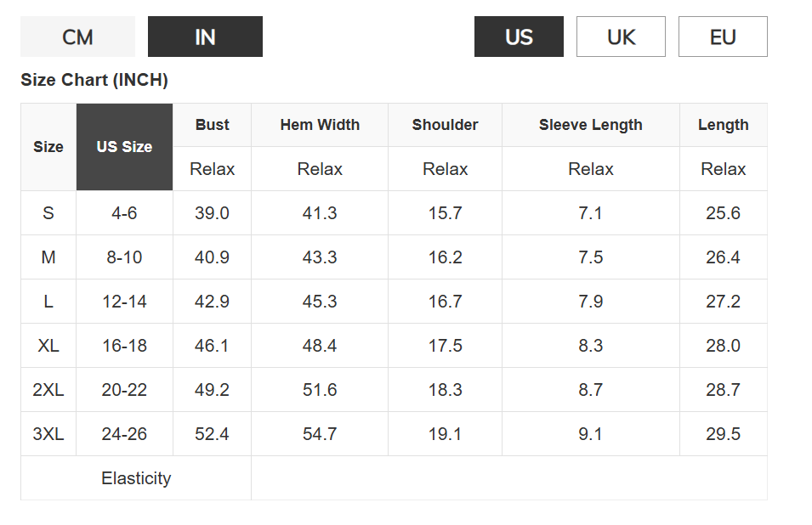Select the S size row label
This screenshot has width=812, height=525.
[48, 213]
